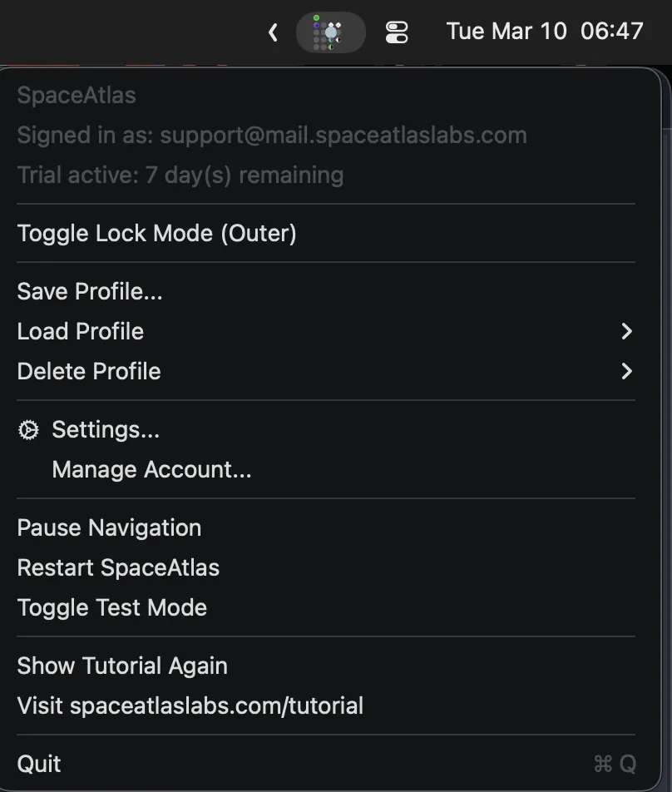Select Show Tutorial Again
This screenshot has height=792, width=672.
pos(122,665)
